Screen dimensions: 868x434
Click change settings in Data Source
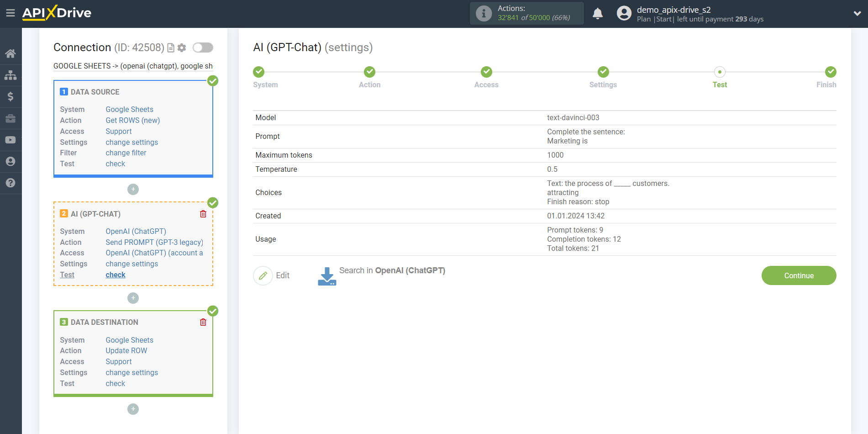click(x=132, y=142)
